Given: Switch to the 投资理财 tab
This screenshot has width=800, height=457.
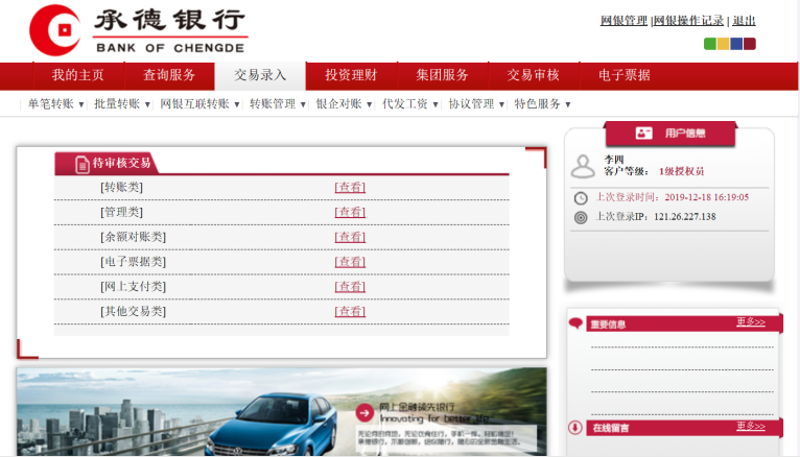Looking at the screenshot, I should coord(351,76).
